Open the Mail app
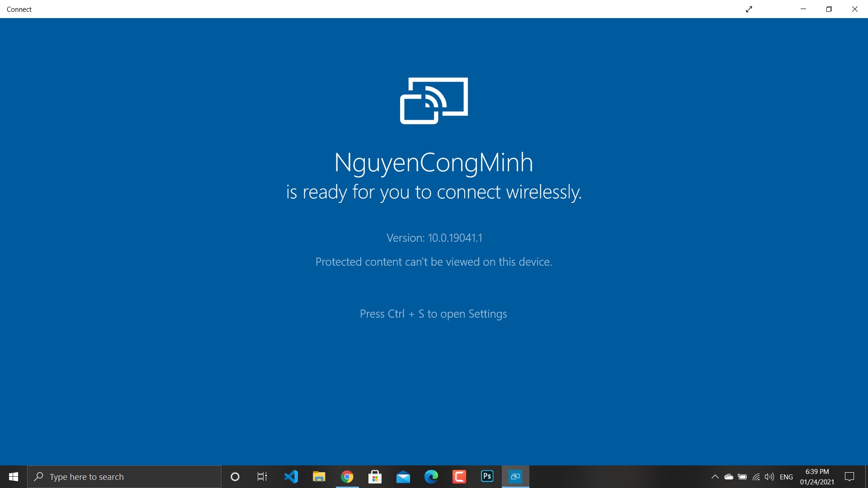Viewport: 868px width, 488px height. click(404, 477)
